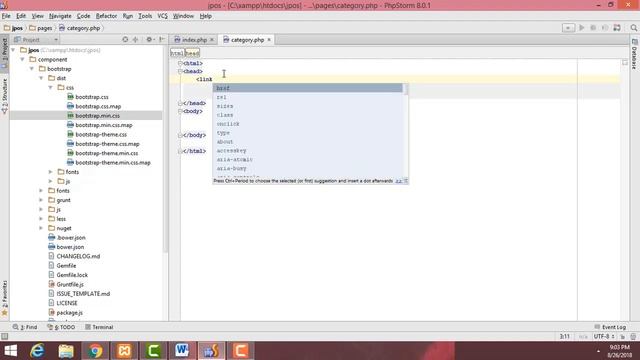640x360 pixels.
Task: Click the Debug icon in the toolbar
Action: tap(593, 28)
